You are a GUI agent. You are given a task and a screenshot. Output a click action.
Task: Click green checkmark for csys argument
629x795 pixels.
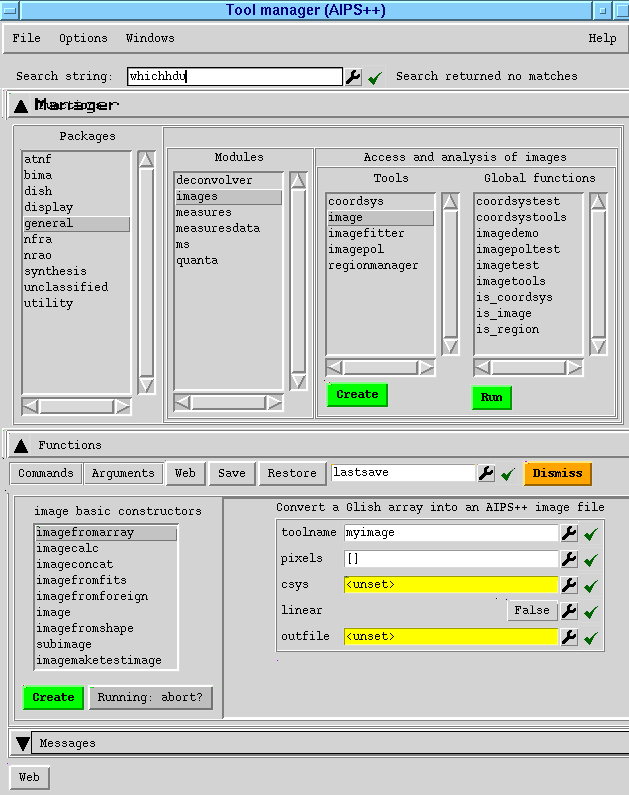tap(591, 586)
